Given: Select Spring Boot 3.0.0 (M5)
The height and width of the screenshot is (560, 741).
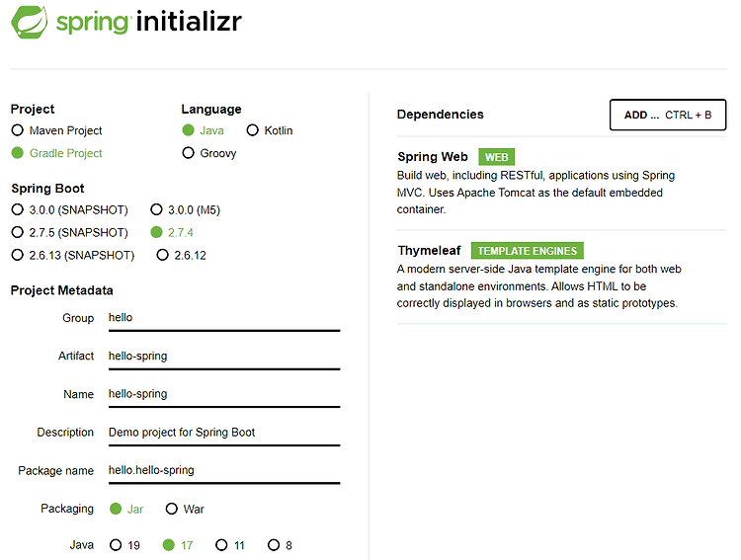Looking at the screenshot, I should coord(156,209).
